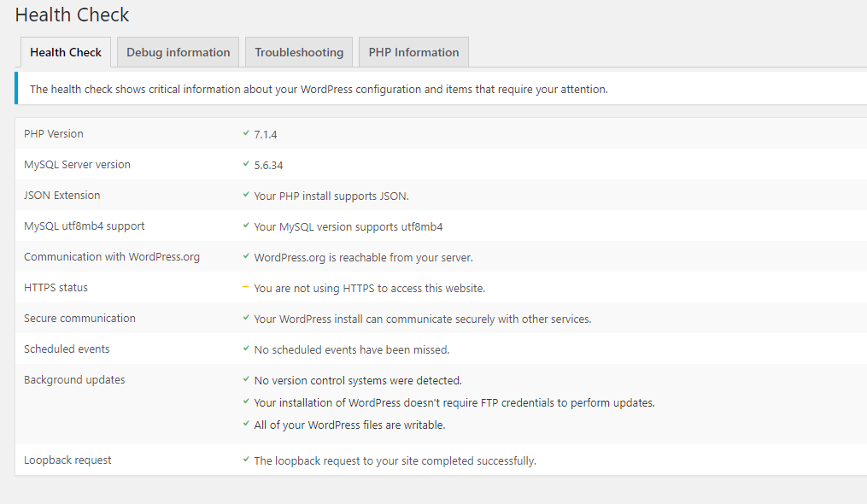The width and height of the screenshot is (867, 504).
Task: Click the red dash icon for HTTPS status
Action: coord(246,288)
